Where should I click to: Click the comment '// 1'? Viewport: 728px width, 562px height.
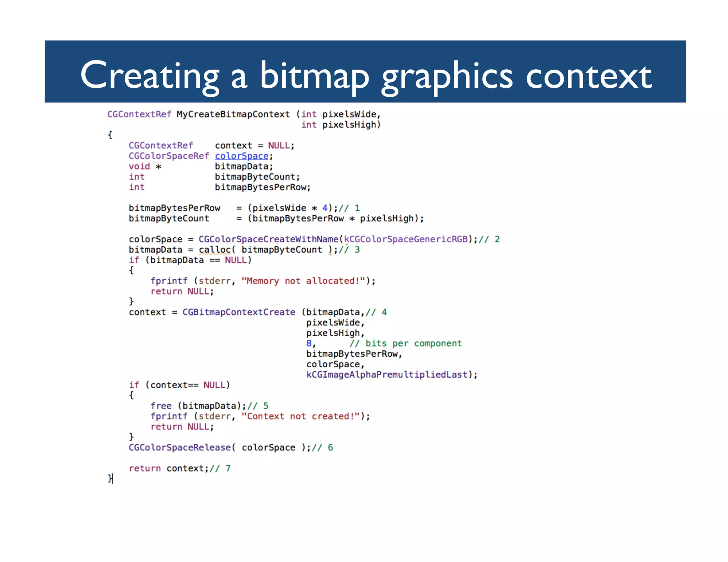click(349, 208)
